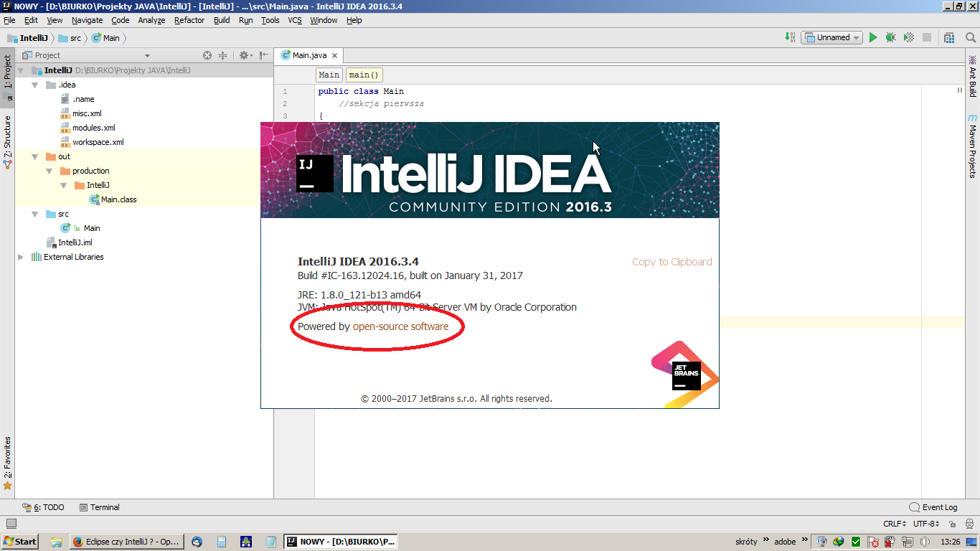
Task: Open the Build menu
Action: point(222,20)
